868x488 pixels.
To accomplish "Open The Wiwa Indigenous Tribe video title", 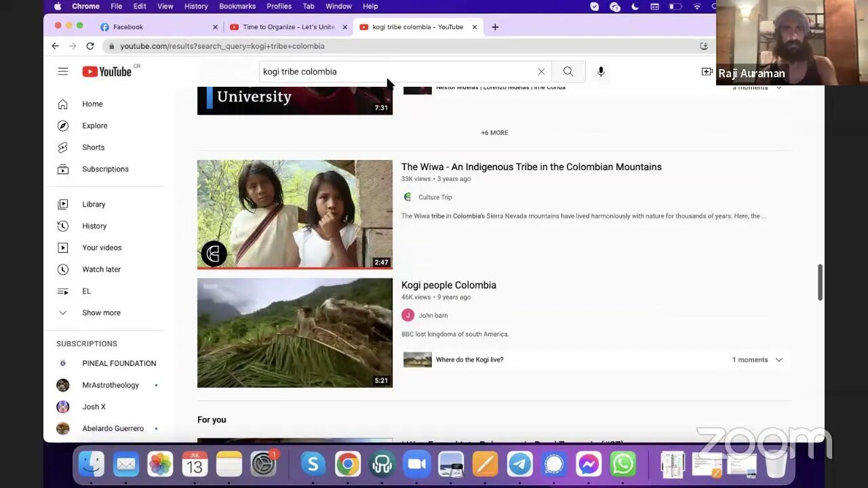I will (532, 167).
